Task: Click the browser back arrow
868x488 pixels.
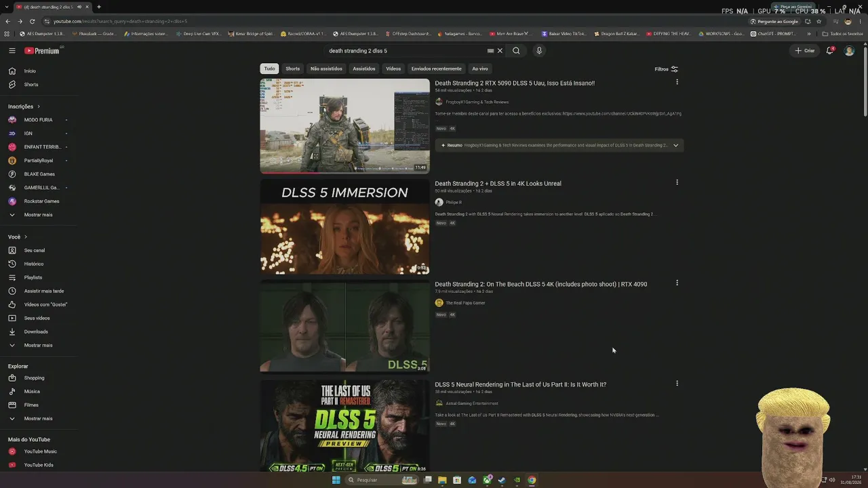Action: click(x=7, y=21)
